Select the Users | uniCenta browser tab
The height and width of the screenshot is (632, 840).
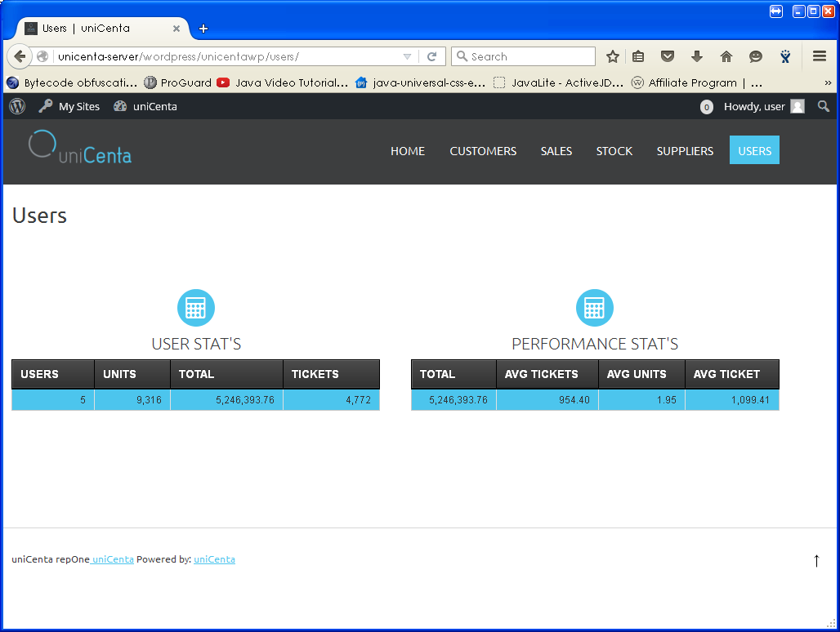[x=102, y=29]
